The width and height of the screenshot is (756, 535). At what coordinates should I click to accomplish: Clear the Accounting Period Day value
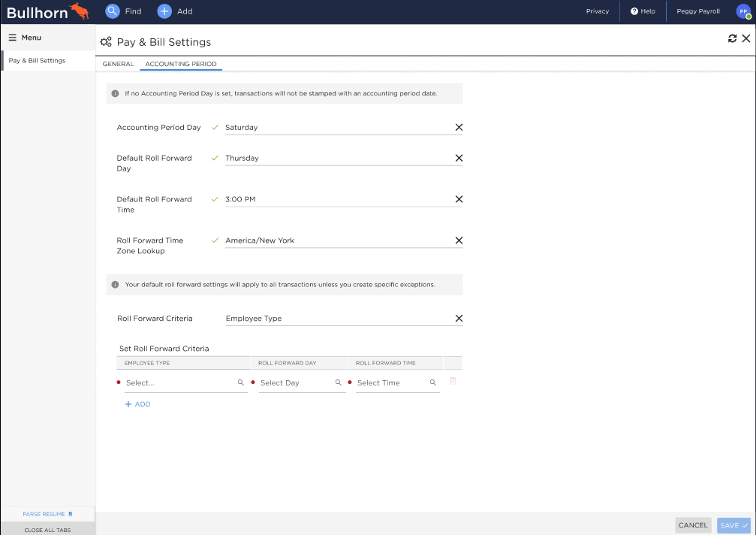459,128
